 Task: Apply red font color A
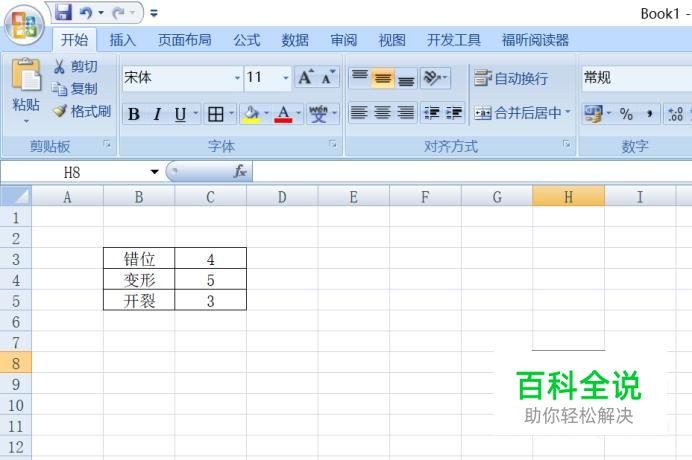pyautogui.click(x=283, y=114)
